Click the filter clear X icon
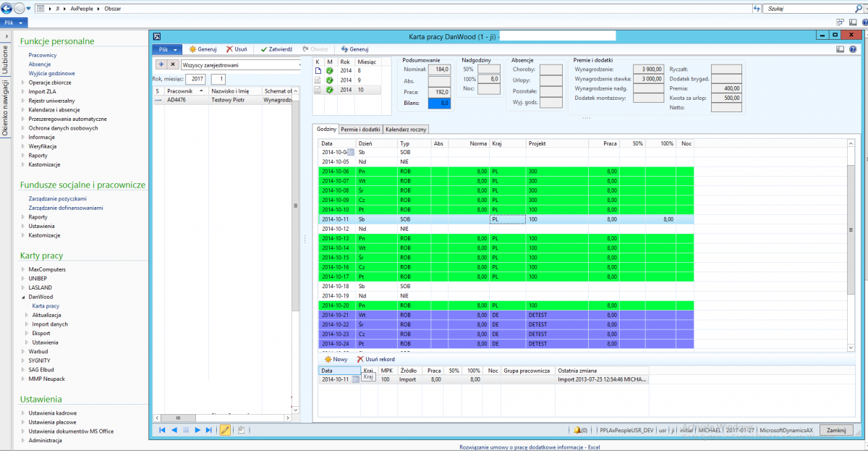This screenshot has height=451, width=868. pyautogui.click(x=173, y=64)
